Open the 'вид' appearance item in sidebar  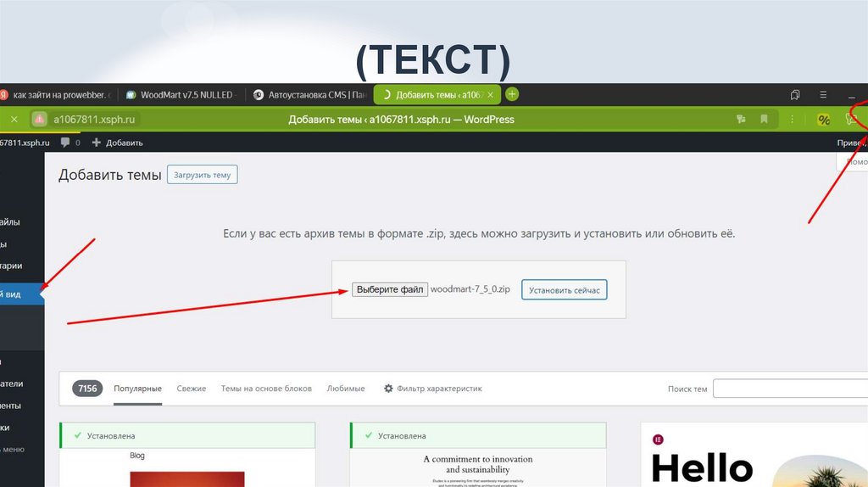point(20,294)
